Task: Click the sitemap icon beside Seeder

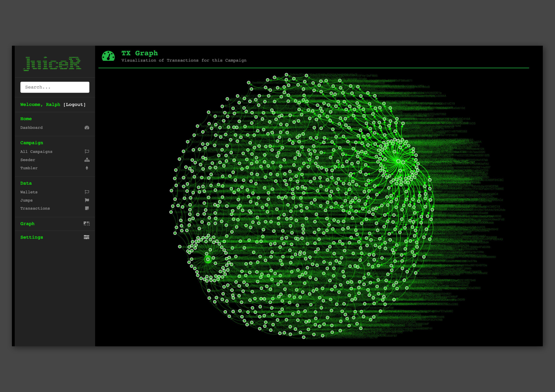Action: tap(87, 160)
